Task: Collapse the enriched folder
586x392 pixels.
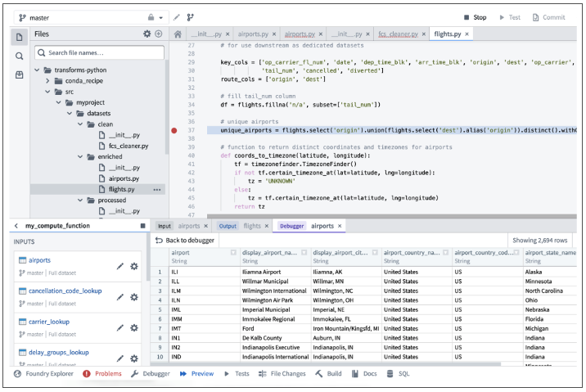Action: coord(80,156)
